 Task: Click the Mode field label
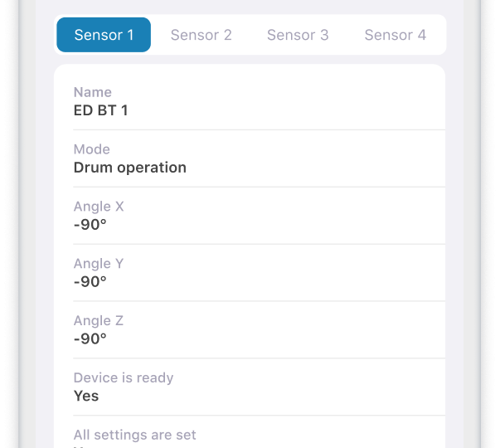[x=92, y=149]
